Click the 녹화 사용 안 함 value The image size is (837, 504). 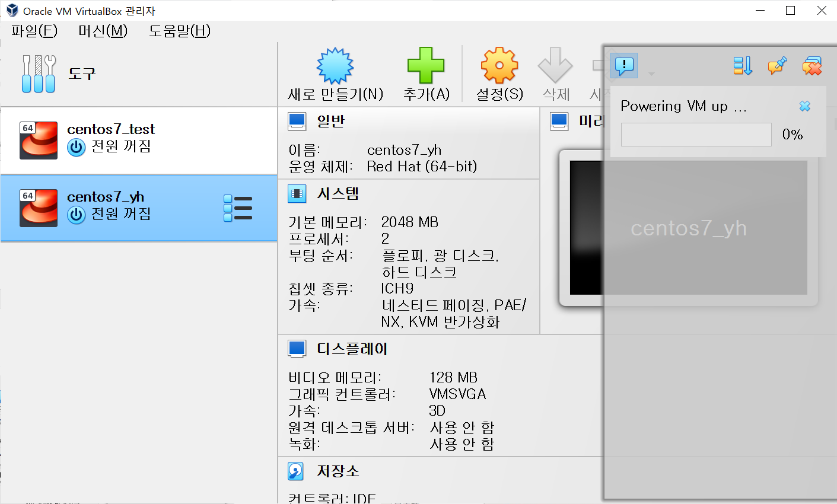coord(462,444)
